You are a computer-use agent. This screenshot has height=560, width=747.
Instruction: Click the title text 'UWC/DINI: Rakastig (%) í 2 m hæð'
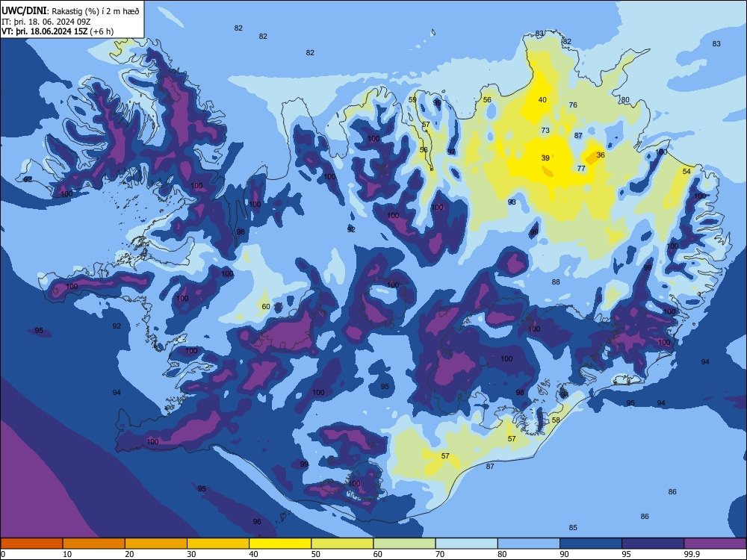tap(70, 11)
